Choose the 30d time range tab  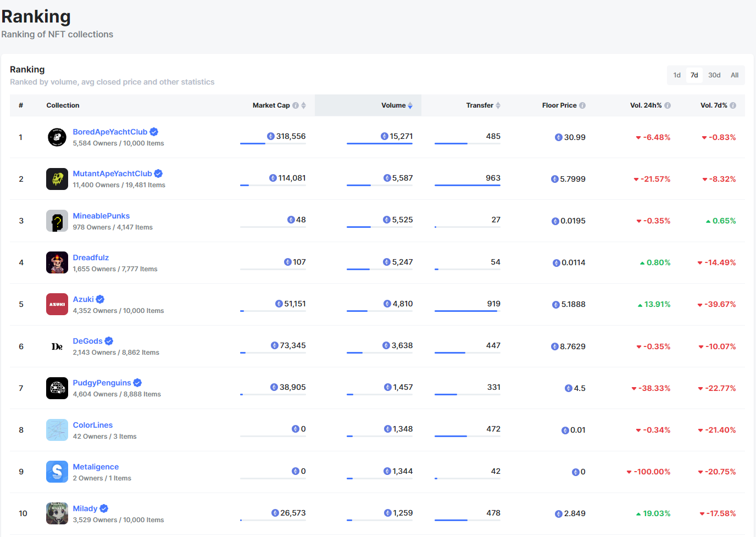tap(714, 75)
